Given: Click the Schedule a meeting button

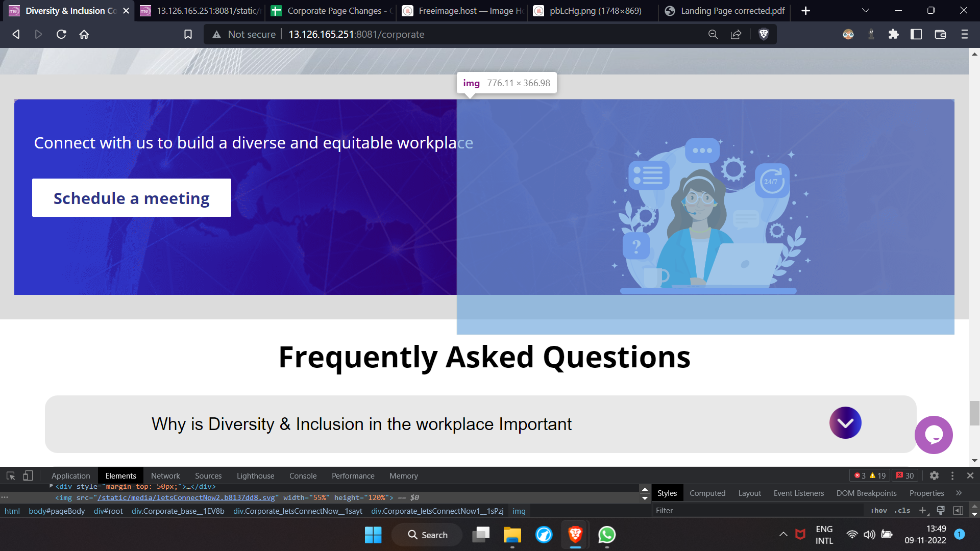Looking at the screenshot, I should 132,197.
